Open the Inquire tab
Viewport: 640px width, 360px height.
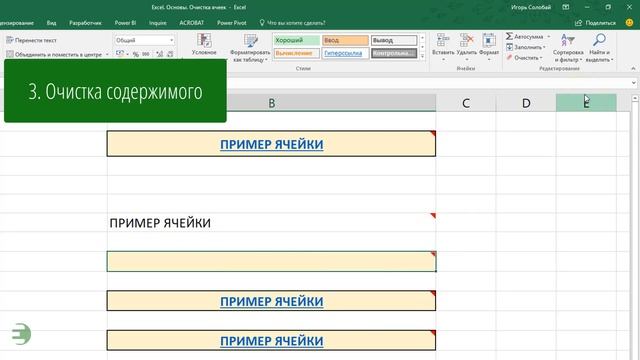[158, 23]
